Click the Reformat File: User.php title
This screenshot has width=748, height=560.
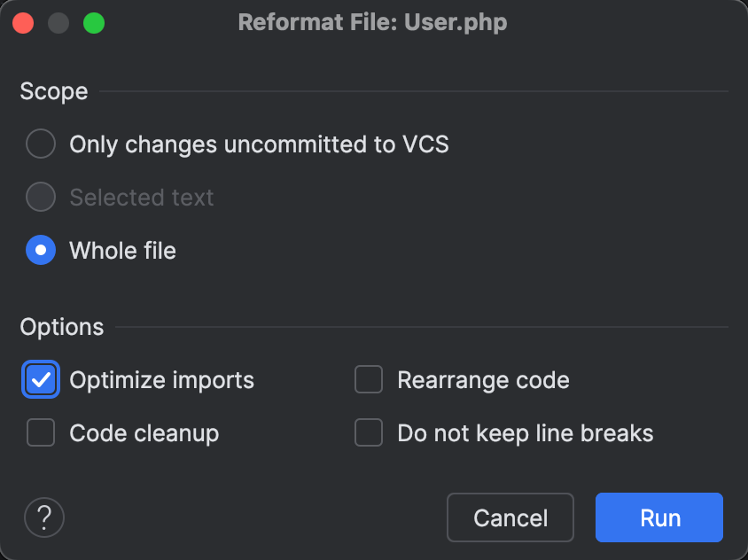pos(372,22)
